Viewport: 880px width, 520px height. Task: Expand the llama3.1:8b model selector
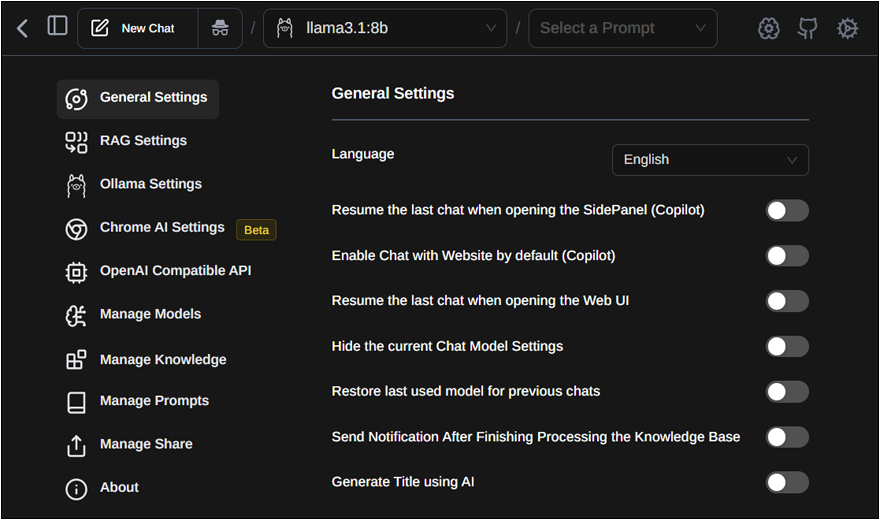[x=385, y=28]
